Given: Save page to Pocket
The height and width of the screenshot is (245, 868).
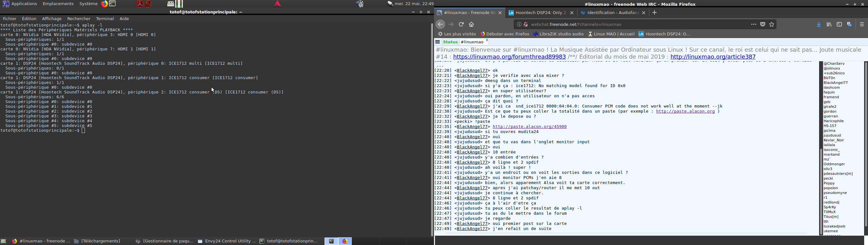Looking at the screenshot, I should point(763,24).
